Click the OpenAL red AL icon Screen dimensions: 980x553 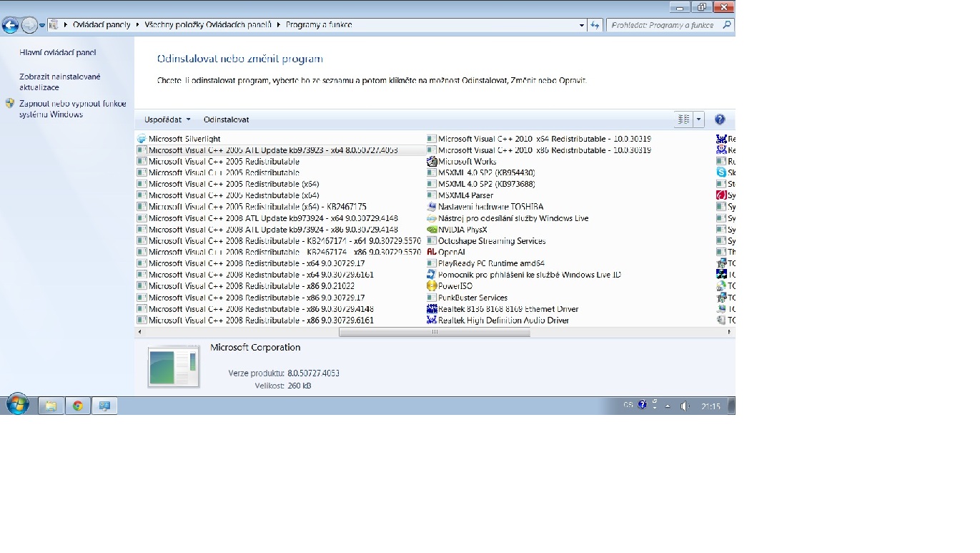432,253
